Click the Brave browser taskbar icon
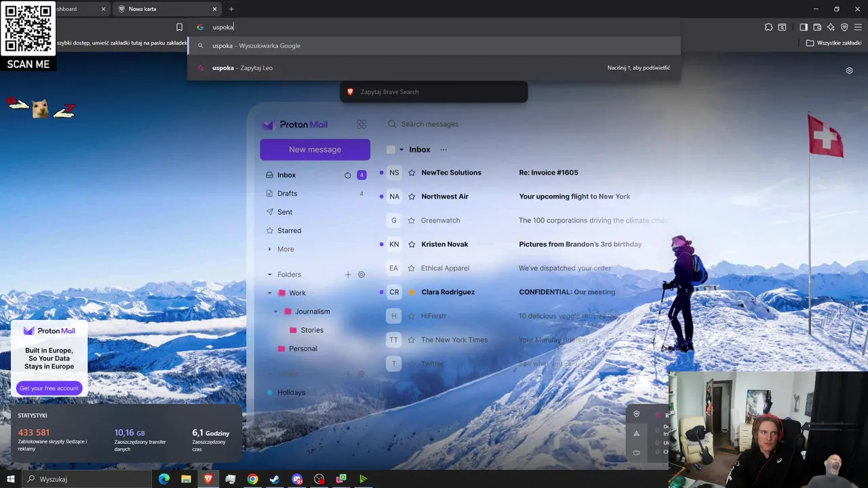Screen dimensions: 868x488 (x=208, y=479)
